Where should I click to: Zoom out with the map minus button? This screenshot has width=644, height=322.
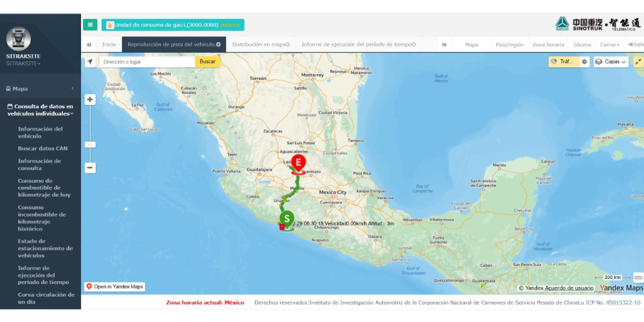90,167
